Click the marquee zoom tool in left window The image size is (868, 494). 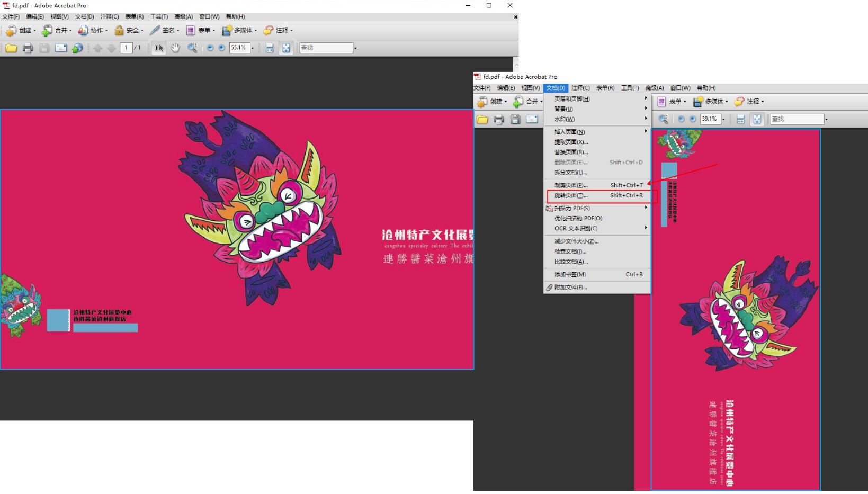coord(192,48)
